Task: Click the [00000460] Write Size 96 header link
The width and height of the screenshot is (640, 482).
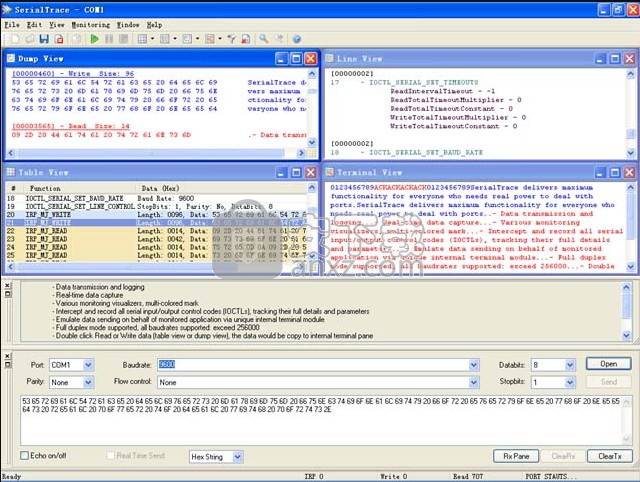Action: point(73,73)
